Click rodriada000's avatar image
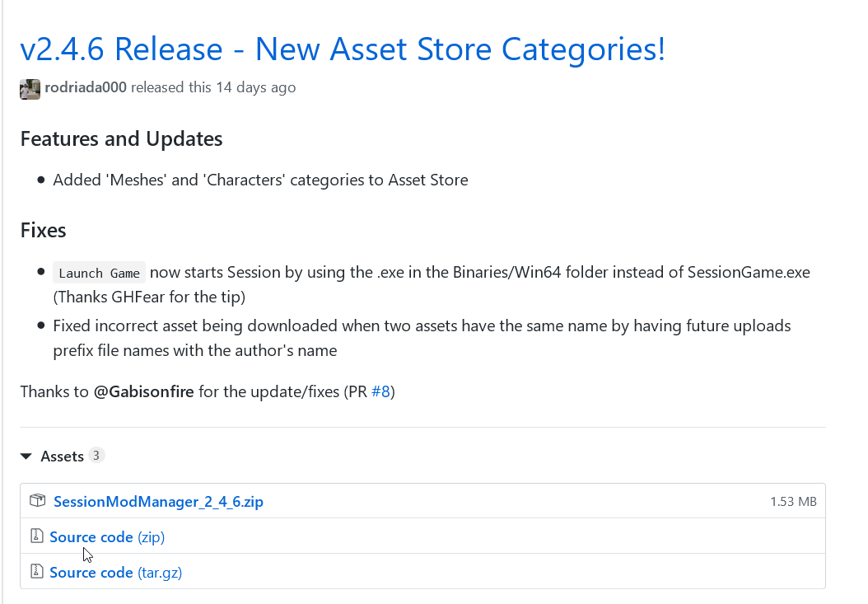 click(x=30, y=89)
